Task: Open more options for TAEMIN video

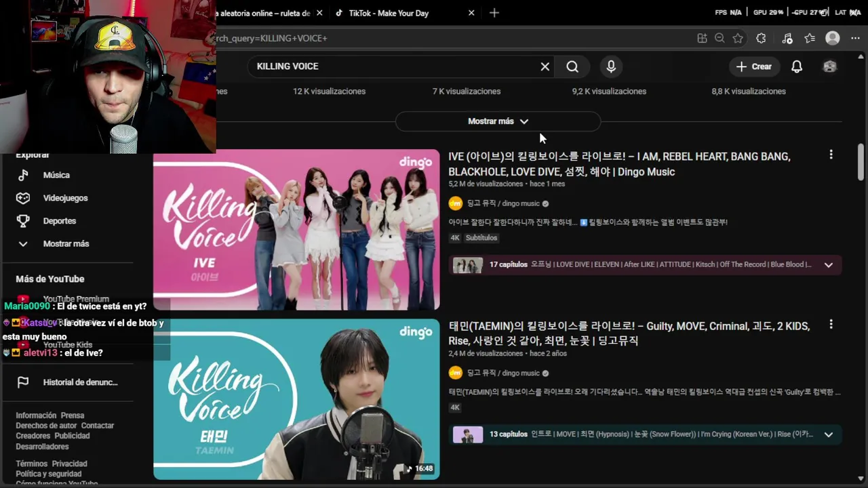Action: 831,325
